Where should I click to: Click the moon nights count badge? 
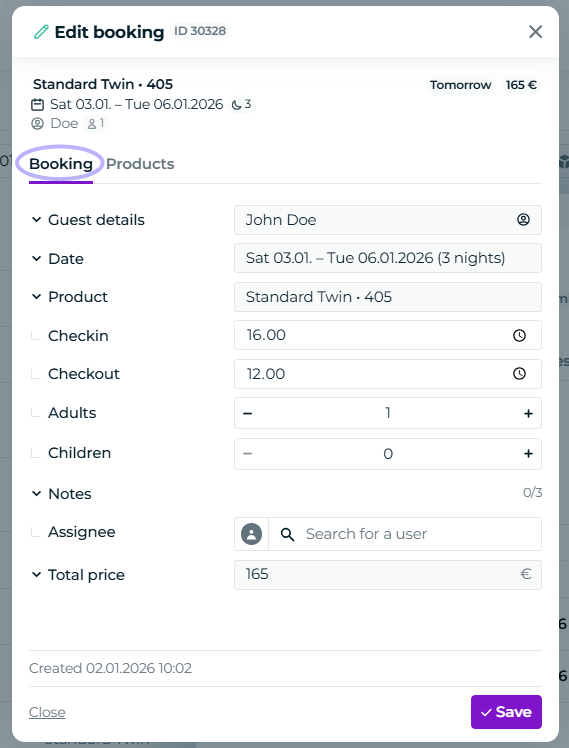pos(241,104)
